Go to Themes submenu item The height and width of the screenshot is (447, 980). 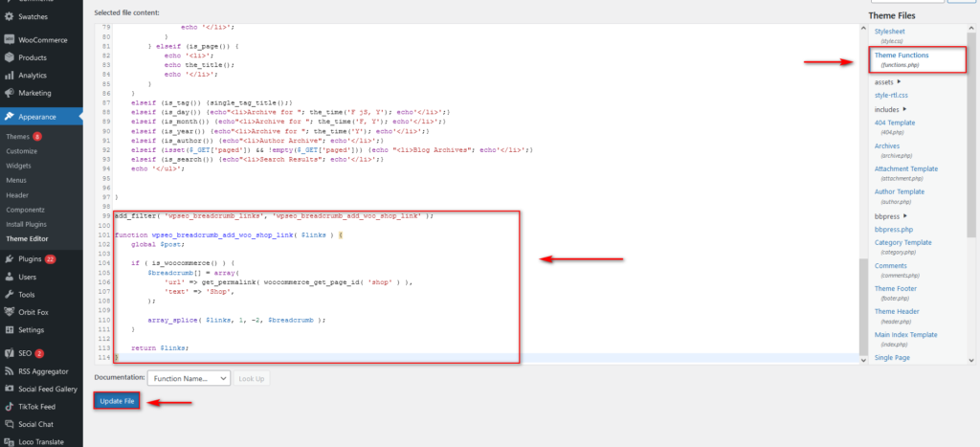(x=17, y=137)
